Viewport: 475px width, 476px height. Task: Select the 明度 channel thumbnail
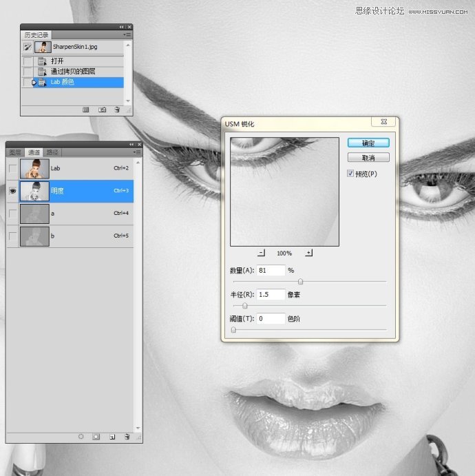click(x=34, y=191)
